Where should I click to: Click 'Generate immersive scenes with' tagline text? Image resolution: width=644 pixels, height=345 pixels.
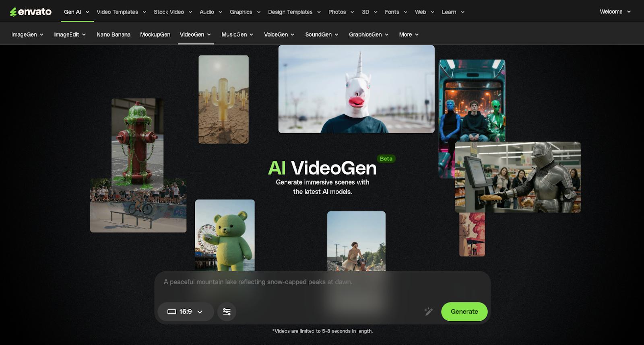click(x=322, y=182)
